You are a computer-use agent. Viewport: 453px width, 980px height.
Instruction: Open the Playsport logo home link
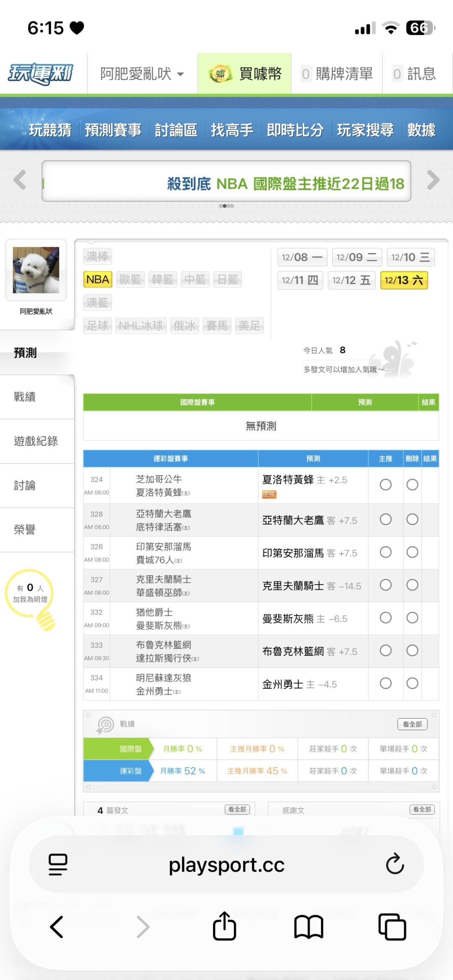pyautogui.click(x=41, y=74)
